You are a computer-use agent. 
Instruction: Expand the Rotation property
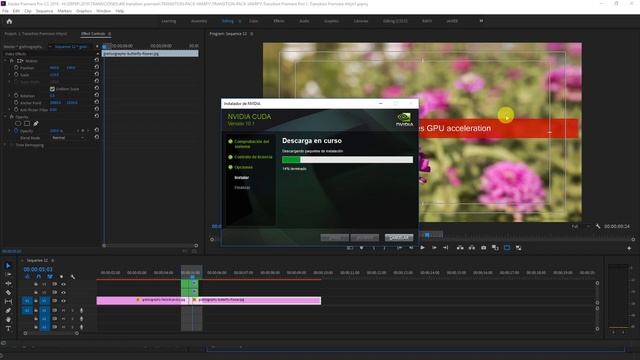pos(10,96)
